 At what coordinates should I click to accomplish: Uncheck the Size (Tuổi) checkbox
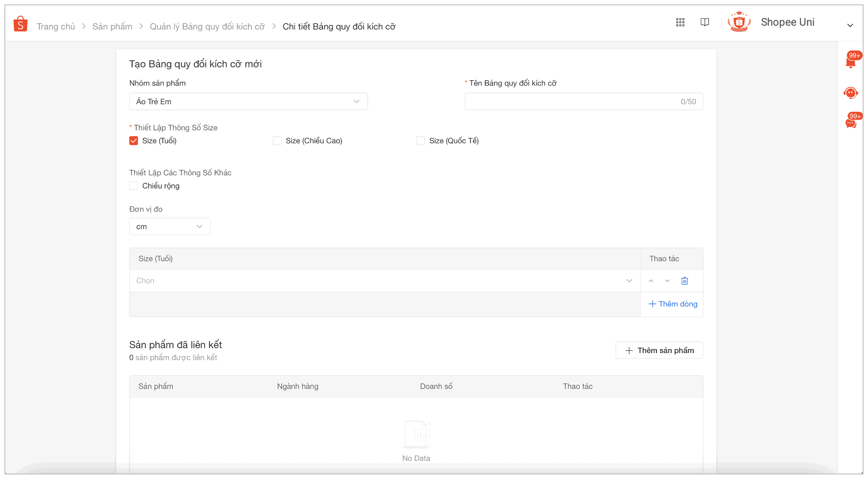point(134,141)
